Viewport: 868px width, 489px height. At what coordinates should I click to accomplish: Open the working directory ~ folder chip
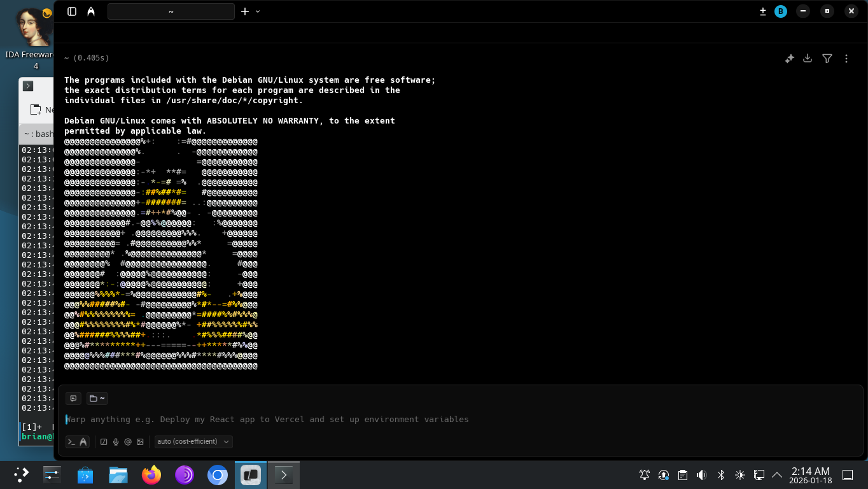97,399
